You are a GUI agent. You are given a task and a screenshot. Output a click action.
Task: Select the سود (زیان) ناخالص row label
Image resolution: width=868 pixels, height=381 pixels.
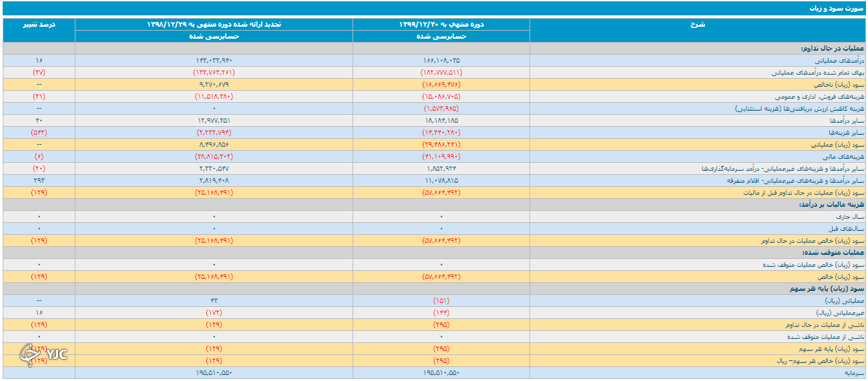click(838, 85)
